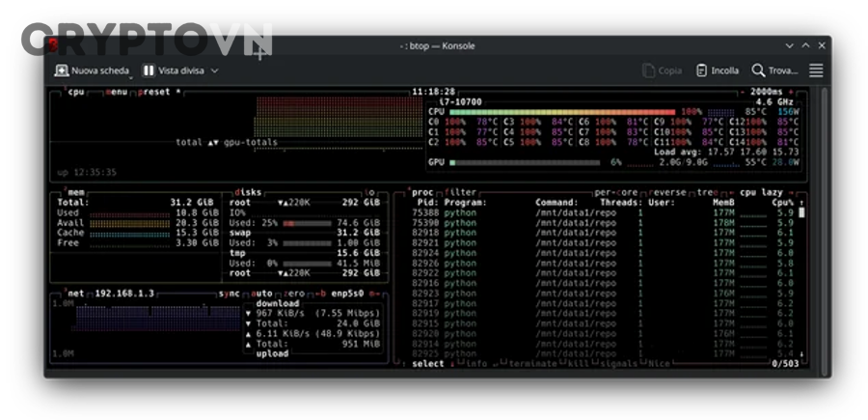Click the CPU total usage bar

pyautogui.click(x=562, y=112)
